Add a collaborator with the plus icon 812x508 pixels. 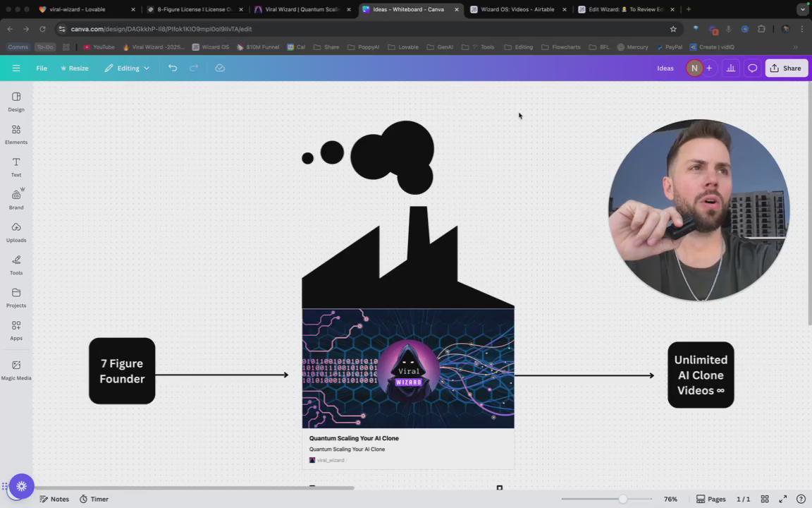click(x=709, y=68)
